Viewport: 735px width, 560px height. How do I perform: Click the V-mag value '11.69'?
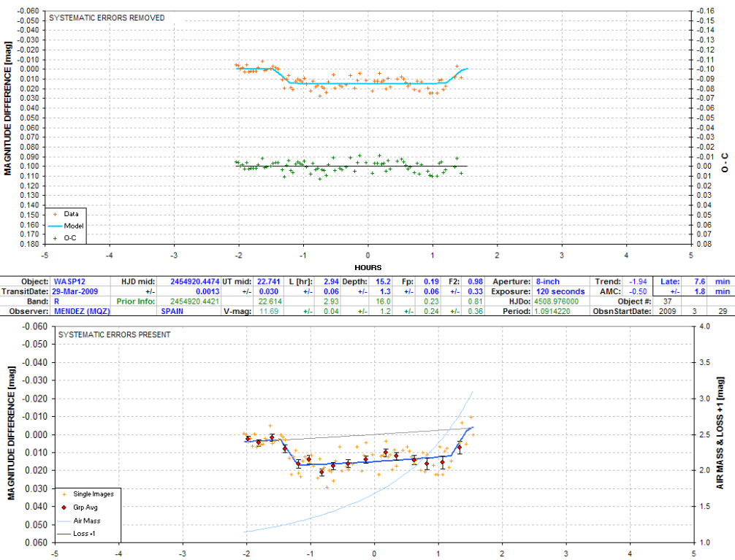coord(269,311)
